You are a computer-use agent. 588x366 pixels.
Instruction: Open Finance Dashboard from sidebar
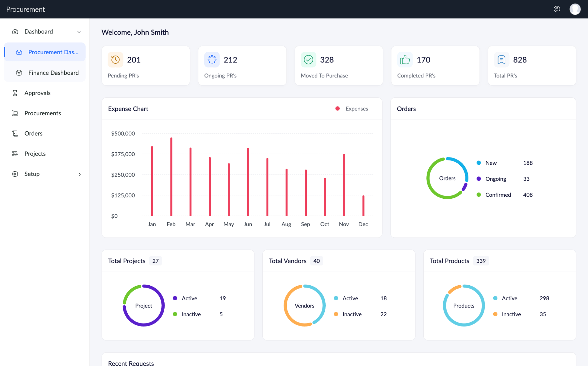pos(53,73)
